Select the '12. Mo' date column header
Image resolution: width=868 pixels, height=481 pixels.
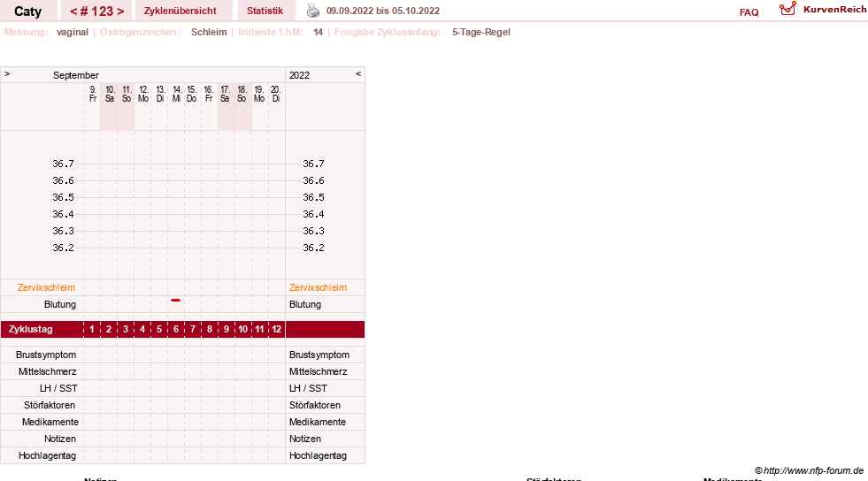click(x=142, y=94)
